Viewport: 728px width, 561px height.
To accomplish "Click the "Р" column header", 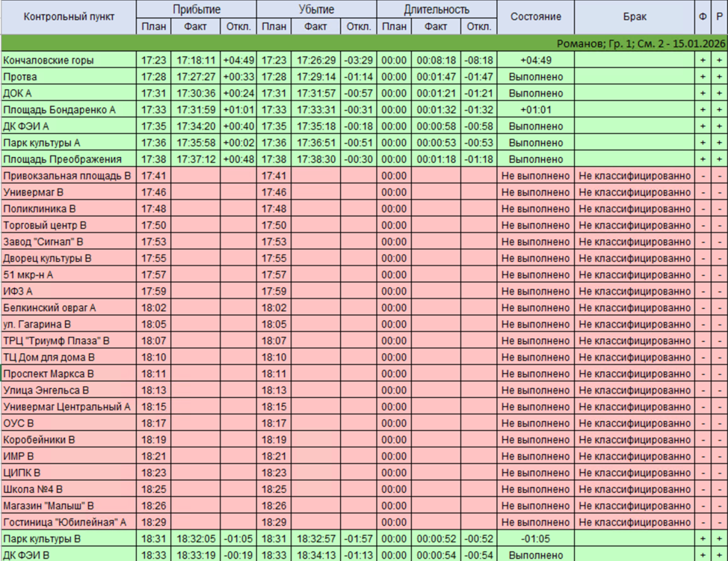I will pos(719,17).
